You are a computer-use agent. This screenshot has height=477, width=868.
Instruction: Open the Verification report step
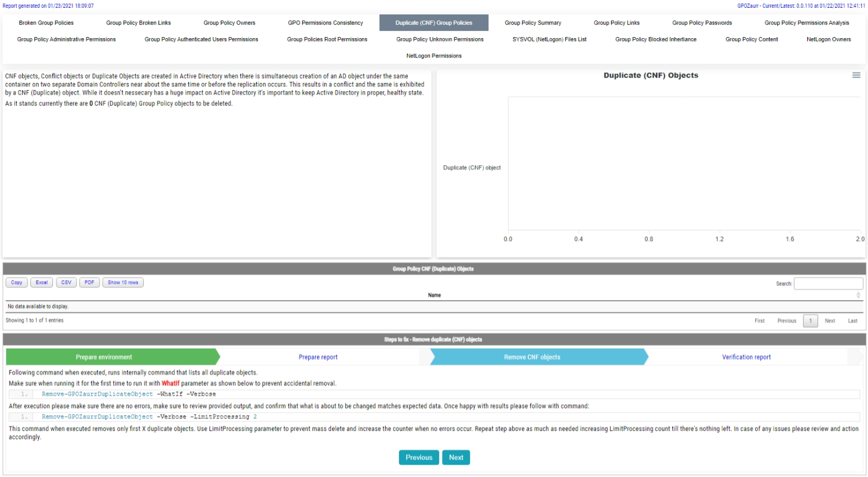coord(746,357)
